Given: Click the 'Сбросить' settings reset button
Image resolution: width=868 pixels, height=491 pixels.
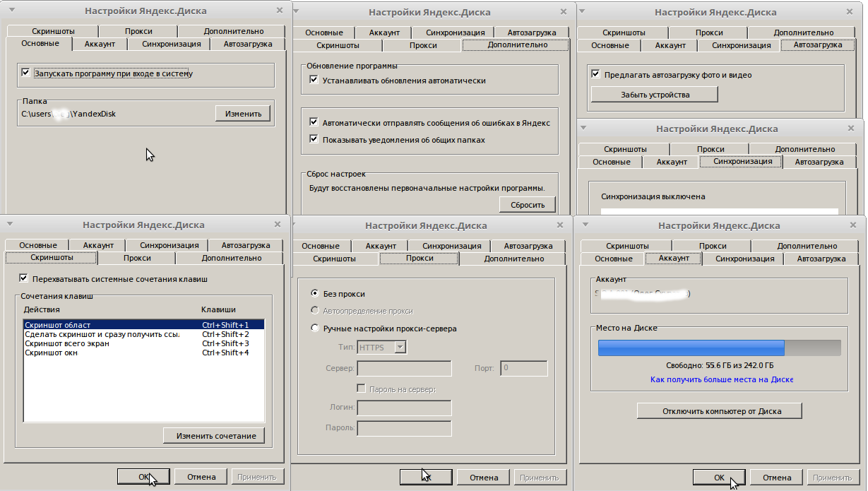Looking at the screenshot, I should (x=528, y=205).
